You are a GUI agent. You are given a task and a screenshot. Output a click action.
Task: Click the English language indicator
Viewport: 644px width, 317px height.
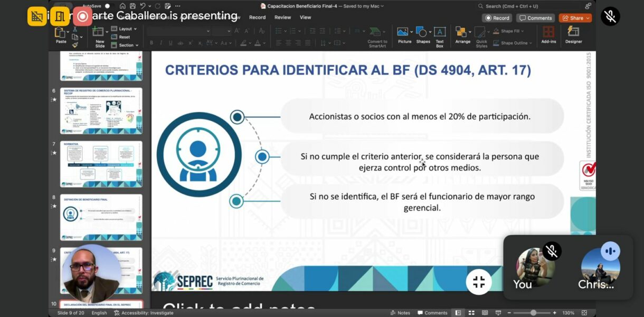tap(99, 313)
